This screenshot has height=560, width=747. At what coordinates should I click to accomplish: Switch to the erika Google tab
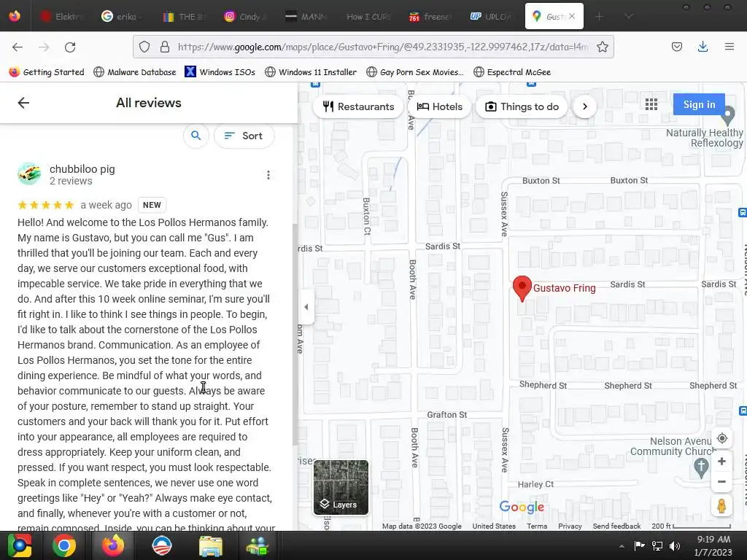tap(122, 17)
